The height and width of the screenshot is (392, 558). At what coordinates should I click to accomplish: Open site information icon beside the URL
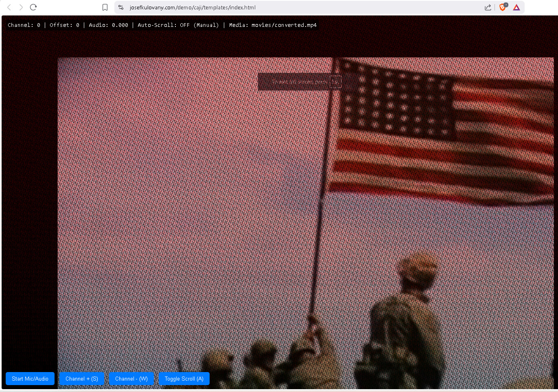[121, 7]
